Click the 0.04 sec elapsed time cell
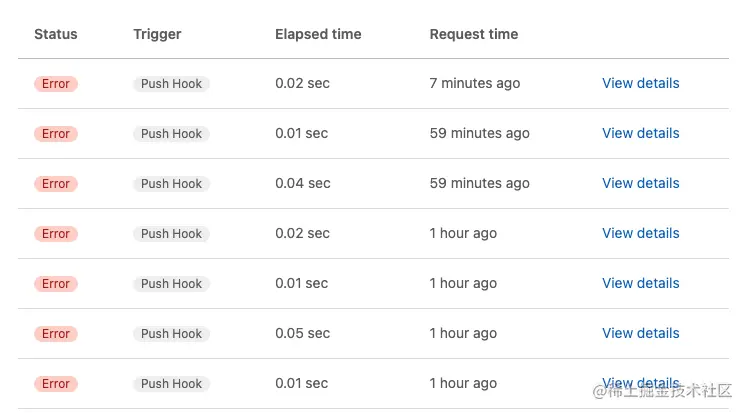 302,183
